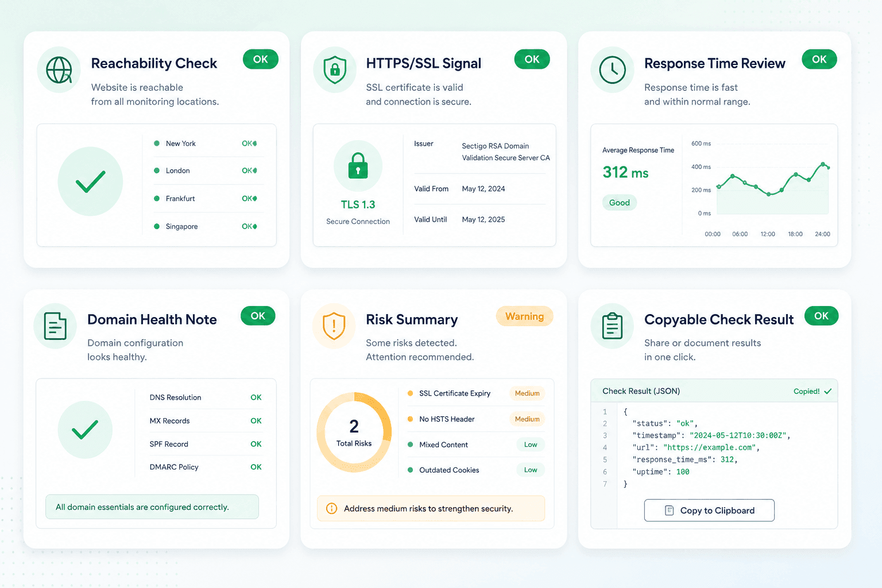The height and width of the screenshot is (588, 882).
Task: Click the response time line chart
Action: point(773,187)
